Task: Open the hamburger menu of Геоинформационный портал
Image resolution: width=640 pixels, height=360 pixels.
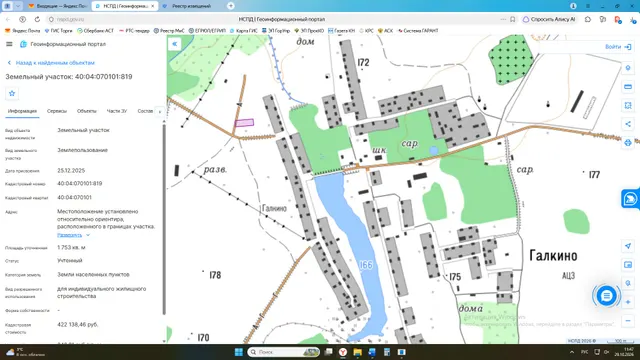Action: (9, 44)
